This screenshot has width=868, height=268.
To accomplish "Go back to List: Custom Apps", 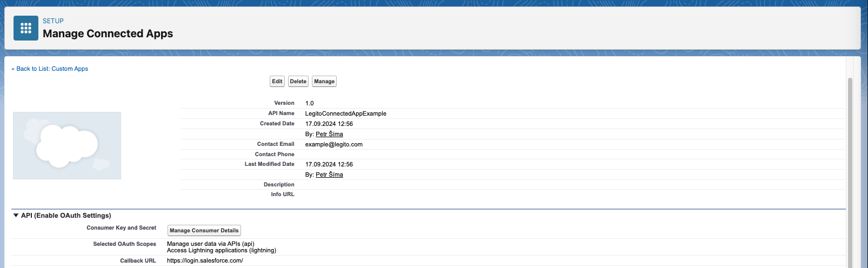I will pyautogui.click(x=50, y=69).
